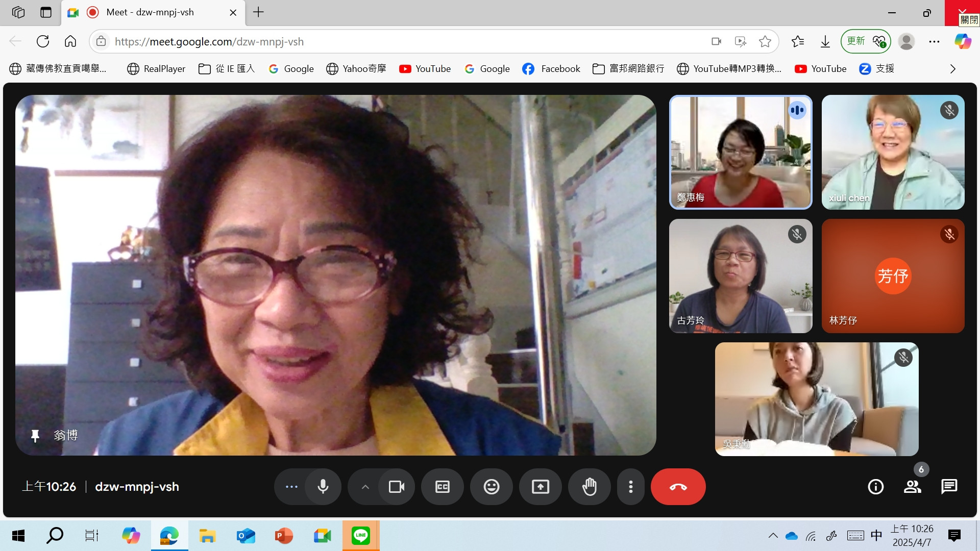Open audio settings three-dot menu

pos(291,487)
